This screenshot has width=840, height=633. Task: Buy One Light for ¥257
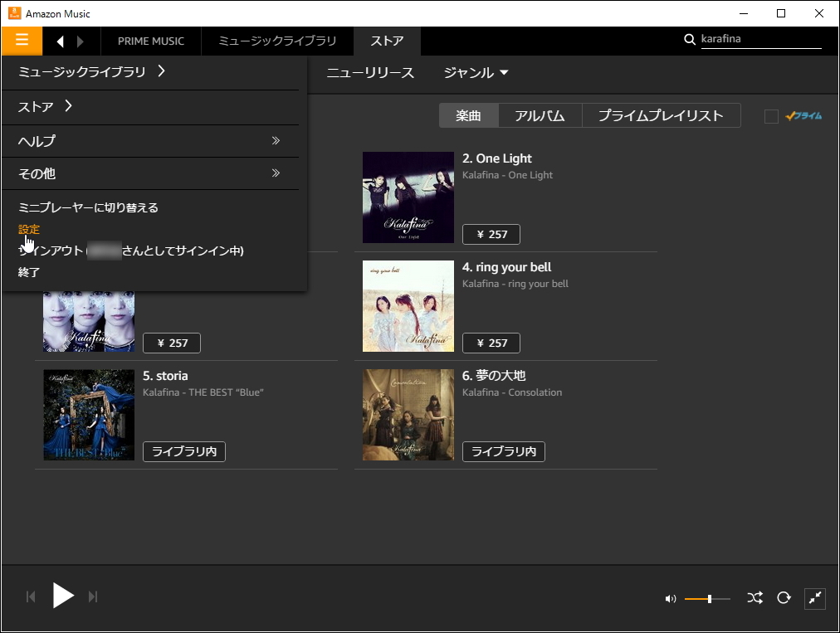[x=491, y=234]
